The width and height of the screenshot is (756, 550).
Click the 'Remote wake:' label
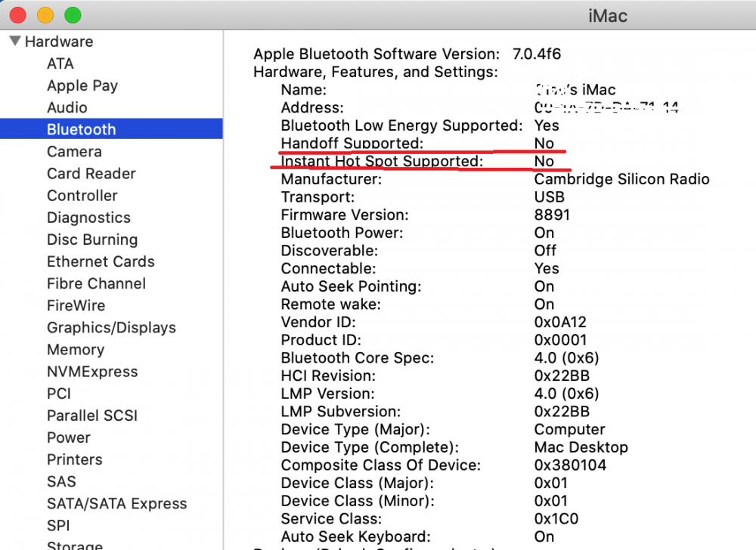[331, 304]
